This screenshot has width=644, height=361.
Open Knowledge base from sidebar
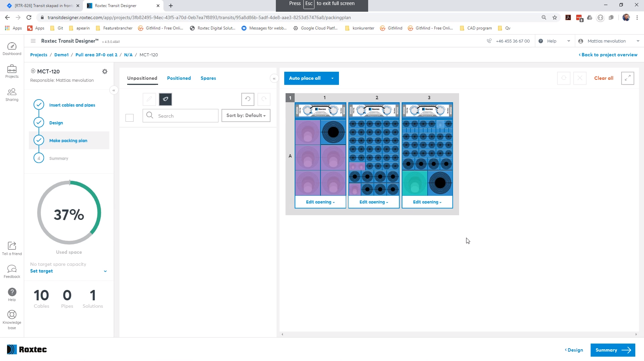[12, 320]
